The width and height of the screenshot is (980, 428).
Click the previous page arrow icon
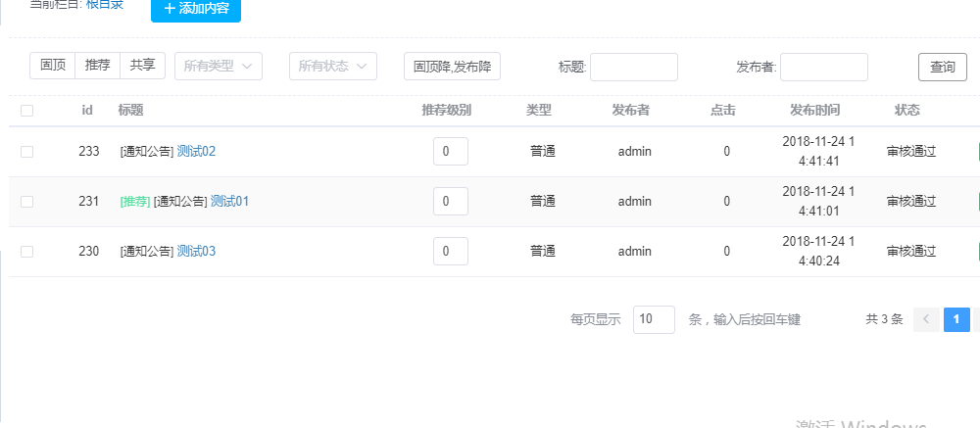926,319
